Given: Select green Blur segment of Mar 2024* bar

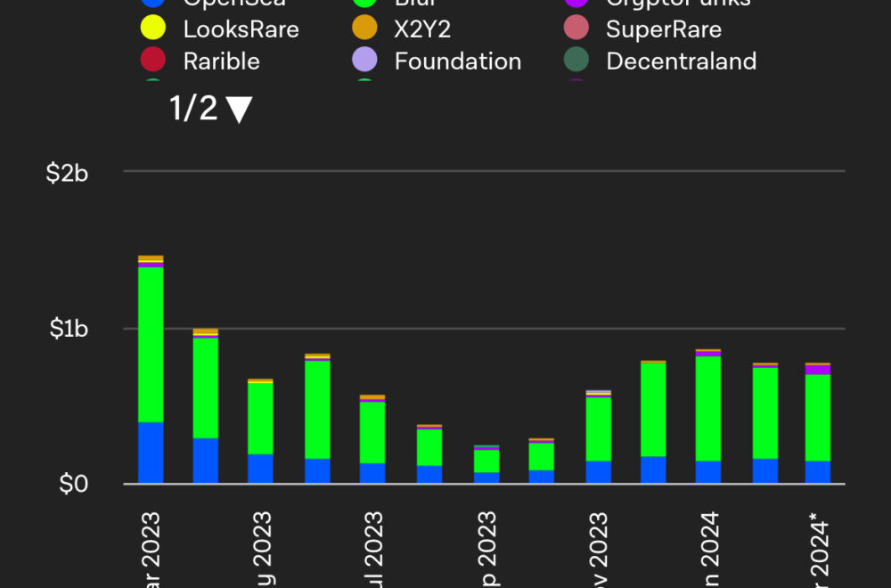Looking at the screenshot, I should pos(818,418).
